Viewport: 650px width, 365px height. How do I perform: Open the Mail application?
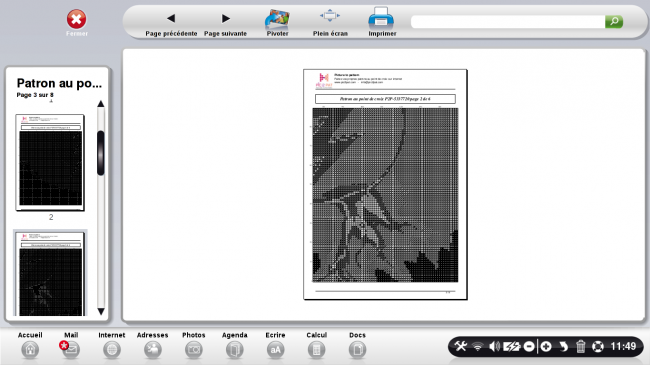click(x=71, y=345)
